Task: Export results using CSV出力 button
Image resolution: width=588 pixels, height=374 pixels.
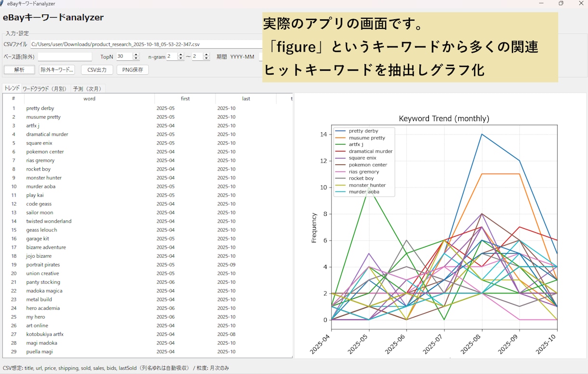Action: (x=97, y=70)
